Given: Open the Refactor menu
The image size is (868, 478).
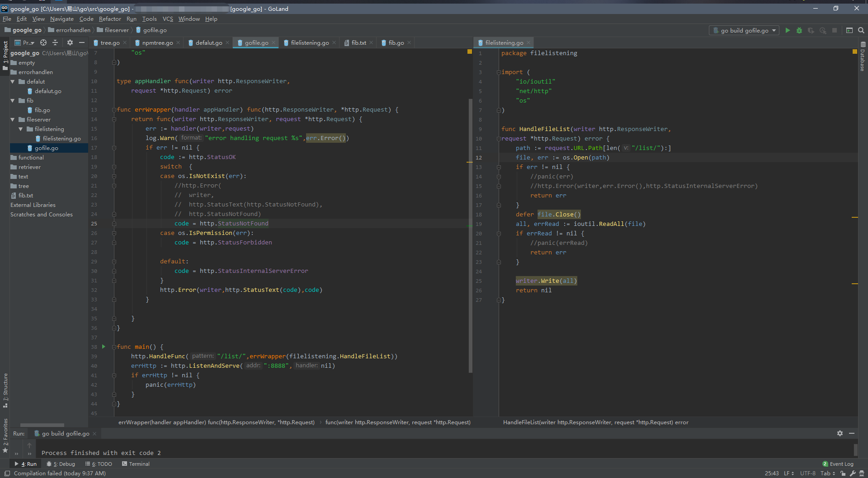Looking at the screenshot, I should (x=110, y=19).
